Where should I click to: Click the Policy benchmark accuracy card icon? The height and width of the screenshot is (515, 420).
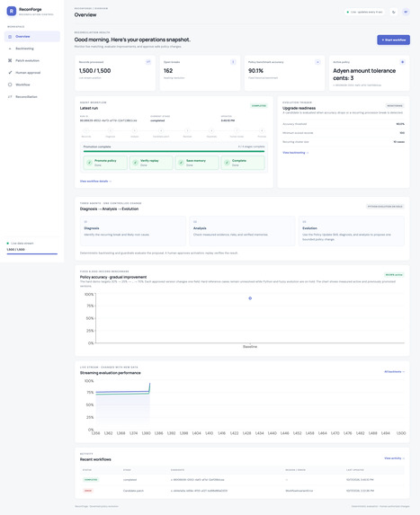(x=317, y=62)
